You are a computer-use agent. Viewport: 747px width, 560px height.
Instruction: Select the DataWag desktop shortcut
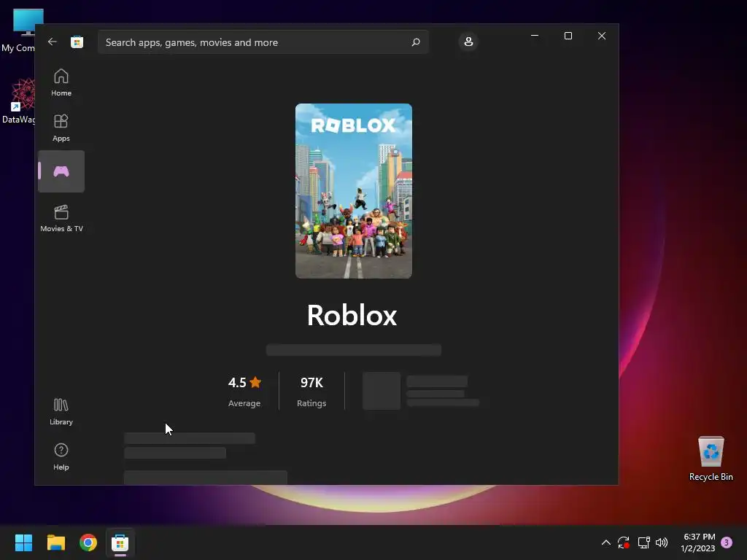point(19,101)
